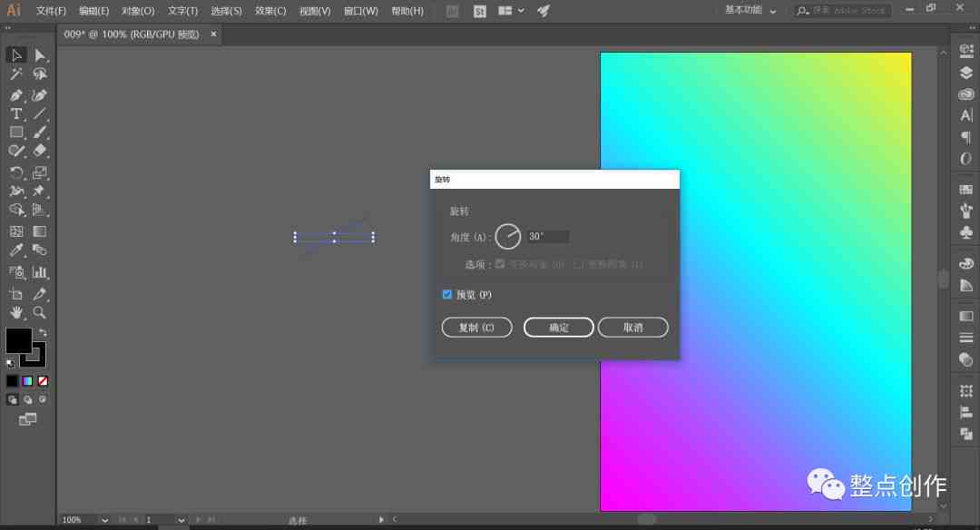
Task: Pick the Type tool
Action: coord(16,113)
